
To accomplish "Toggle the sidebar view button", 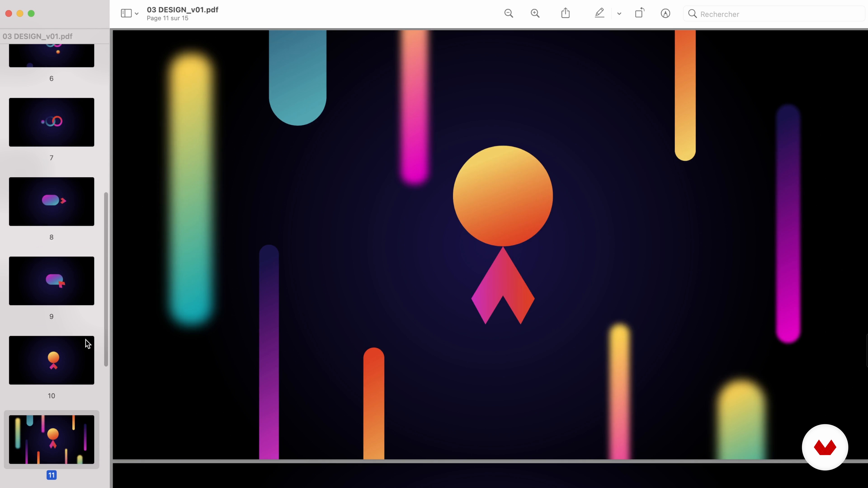I will click(126, 14).
